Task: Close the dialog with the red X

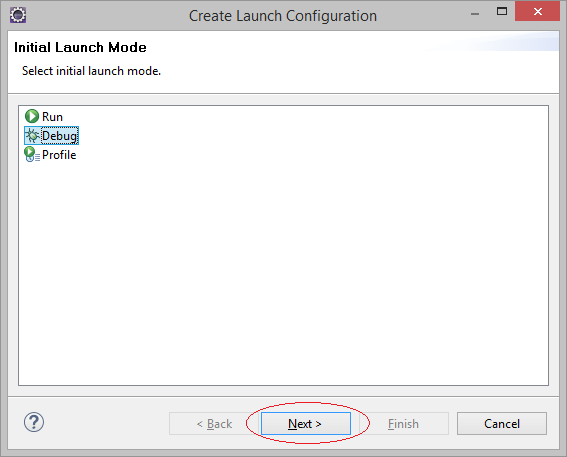Action: click(537, 12)
